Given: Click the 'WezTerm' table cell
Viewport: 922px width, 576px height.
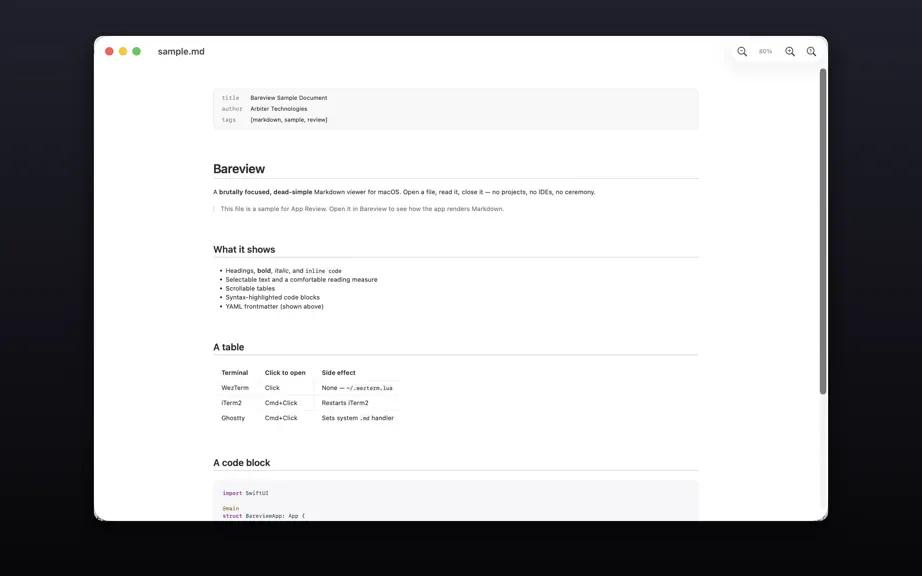Looking at the screenshot, I should [235, 388].
